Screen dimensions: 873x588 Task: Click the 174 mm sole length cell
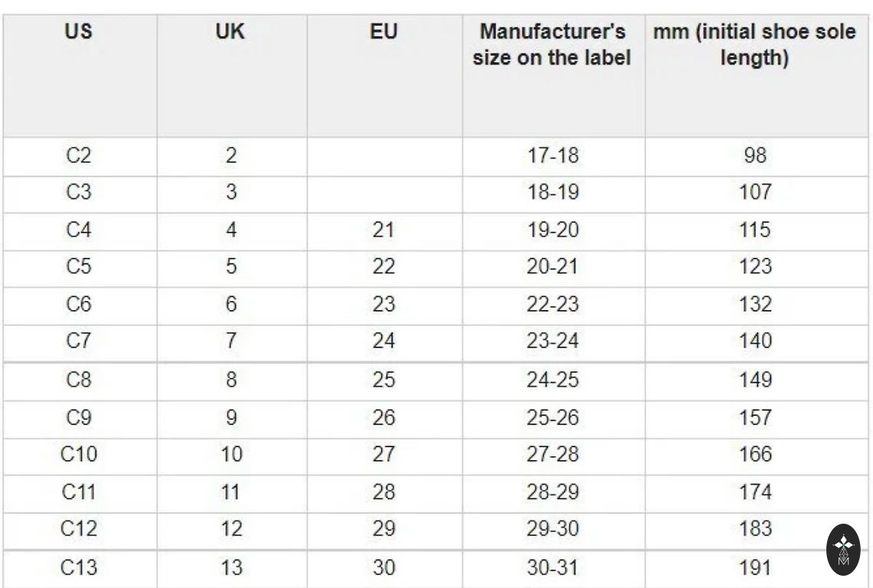pos(755,492)
